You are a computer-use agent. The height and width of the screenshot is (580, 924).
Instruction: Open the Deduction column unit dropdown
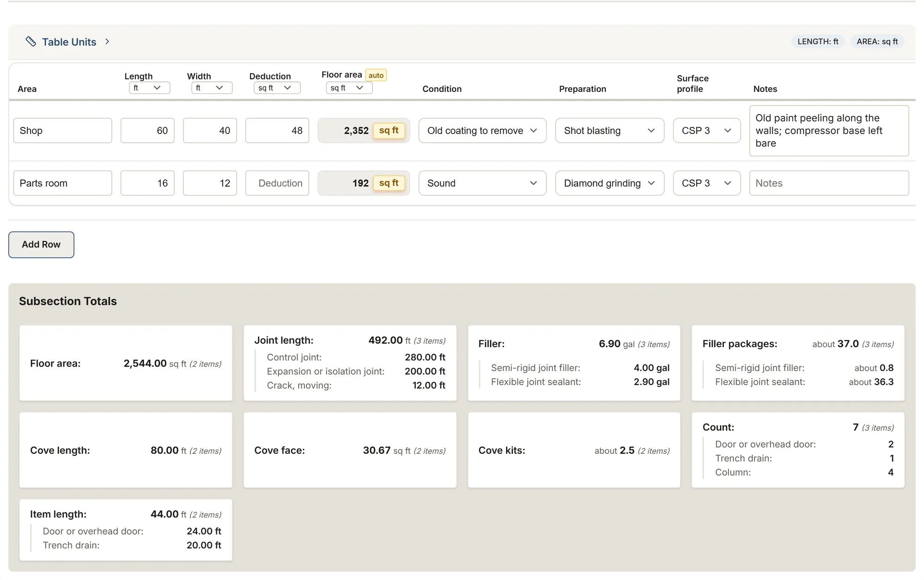point(277,88)
